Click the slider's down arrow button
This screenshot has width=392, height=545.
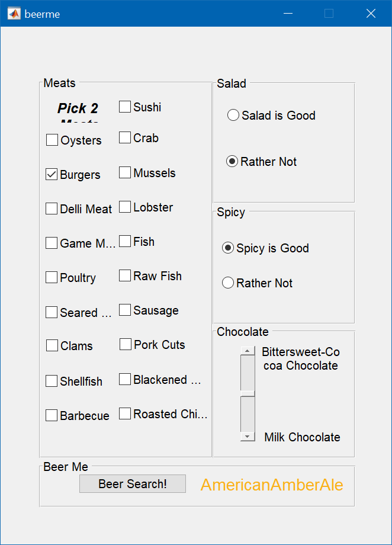(x=248, y=437)
